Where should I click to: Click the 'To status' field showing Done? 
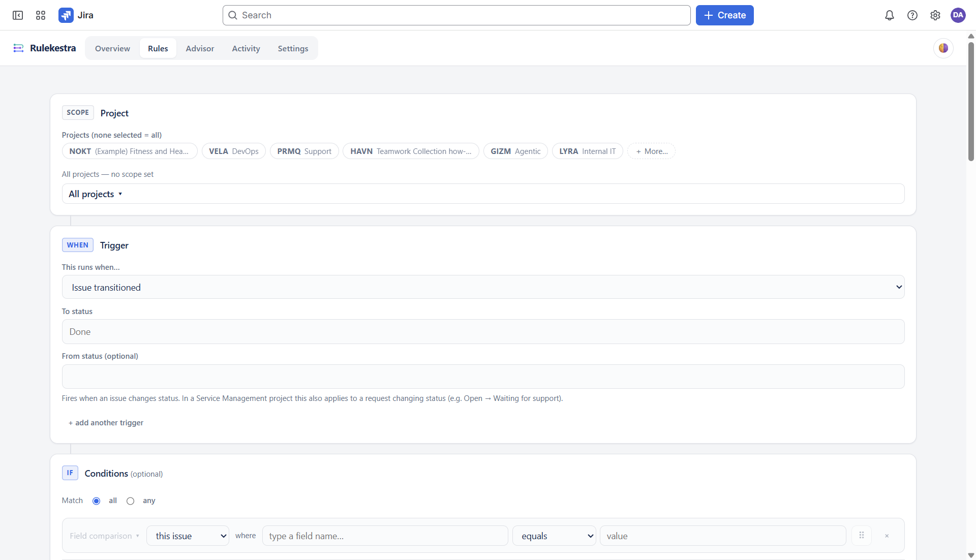[483, 331]
